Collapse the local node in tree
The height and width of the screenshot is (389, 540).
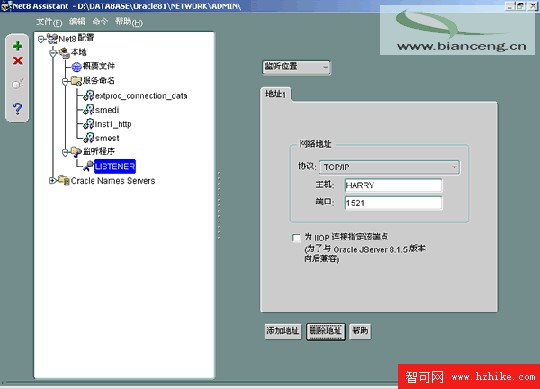[x=53, y=53]
